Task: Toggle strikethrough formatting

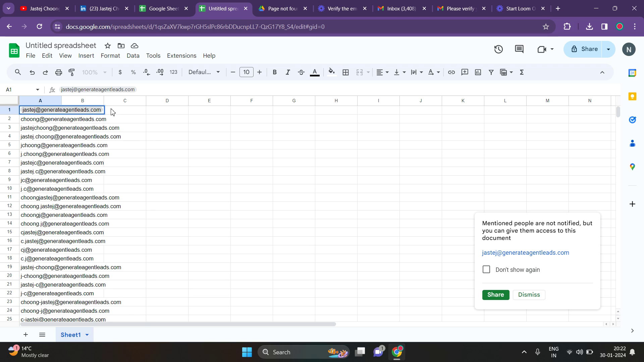Action: [x=301, y=72]
